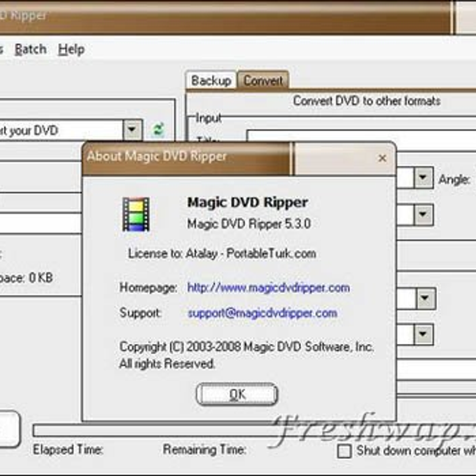Viewport: 476px width, 476px height.
Task: Toggle Shut down computer checkbox
Action: click(x=344, y=451)
